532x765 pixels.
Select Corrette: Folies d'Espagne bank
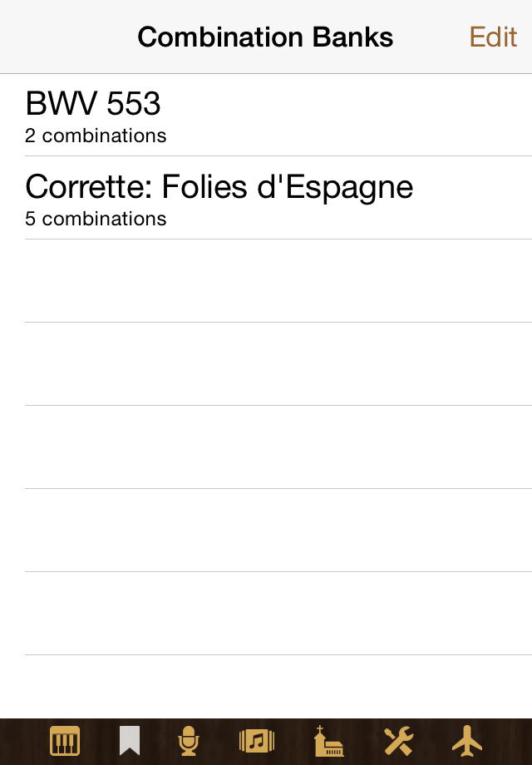point(219,188)
